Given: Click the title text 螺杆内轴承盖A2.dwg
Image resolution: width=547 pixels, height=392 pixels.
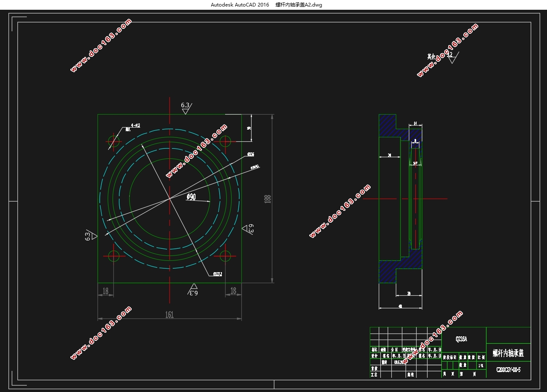Looking at the screenshot, I should (x=299, y=5).
